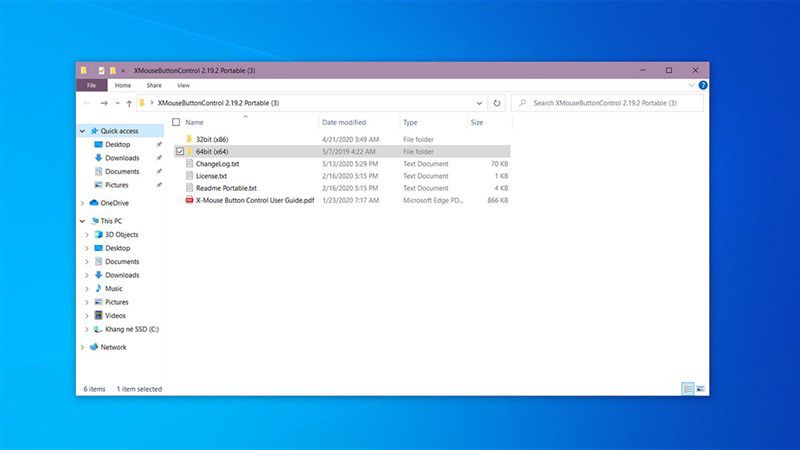Switch to details view icon in status bar

pos(688,389)
